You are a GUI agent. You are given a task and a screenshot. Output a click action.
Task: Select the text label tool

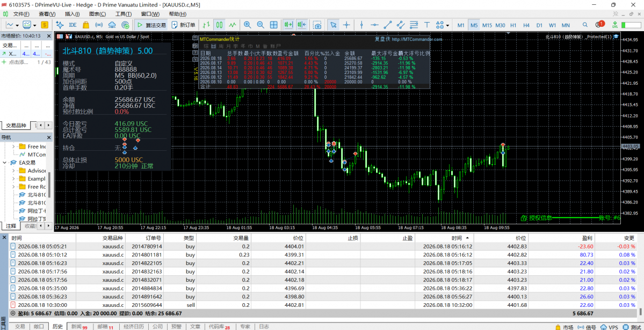[426, 25]
